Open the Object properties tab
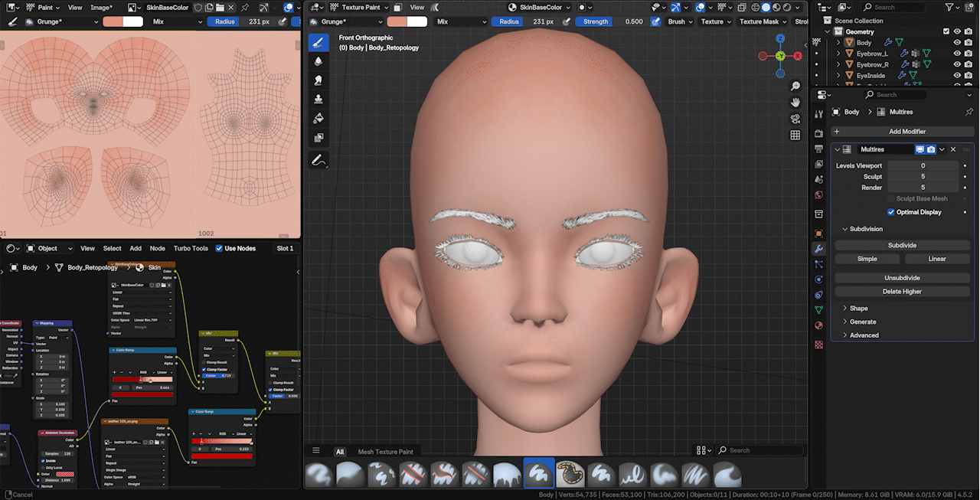The width and height of the screenshot is (980, 500). (x=818, y=234)
